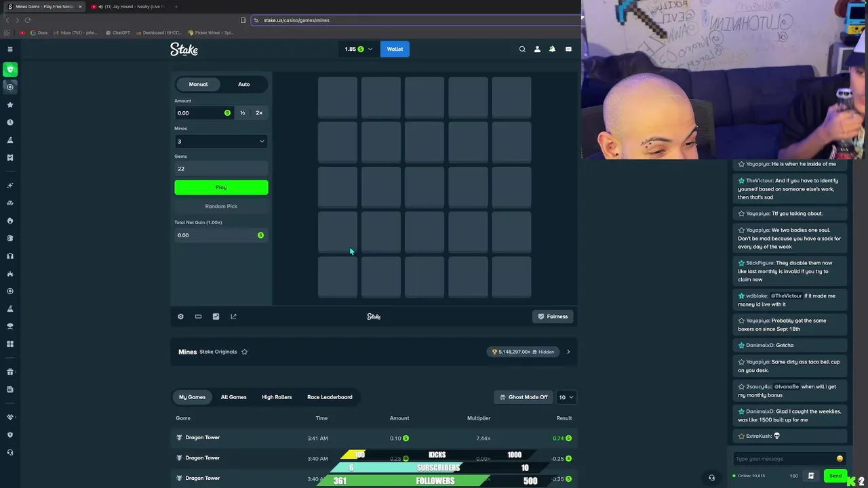Click the 7.44× multiplier in Dragon Tower row
This screenshot has height=488, width=868.
coord(484,439)
